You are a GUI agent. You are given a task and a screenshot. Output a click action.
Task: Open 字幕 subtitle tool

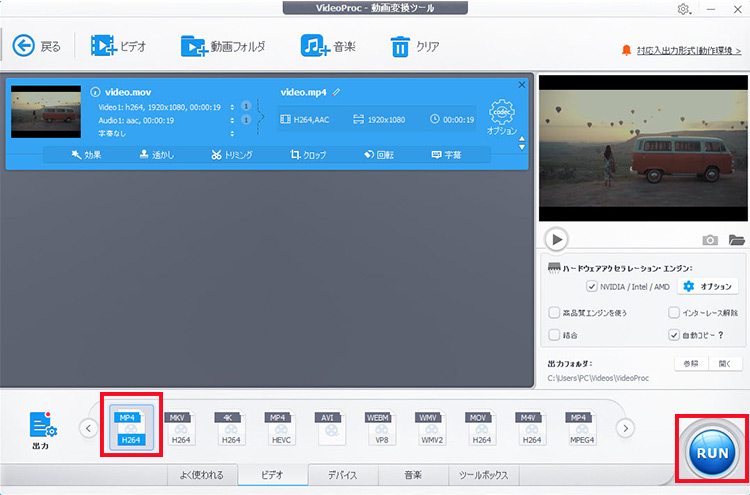446,154
